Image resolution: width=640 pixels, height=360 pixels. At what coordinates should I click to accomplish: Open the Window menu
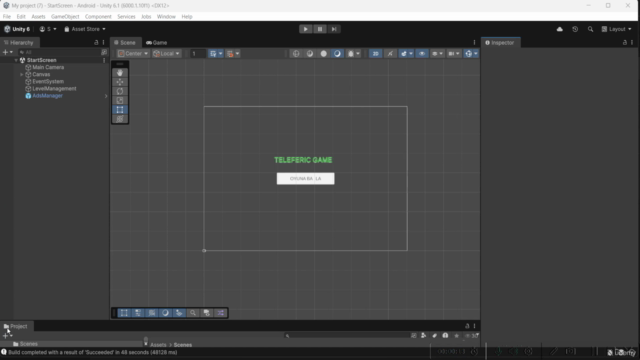click(x=166, y=17)
